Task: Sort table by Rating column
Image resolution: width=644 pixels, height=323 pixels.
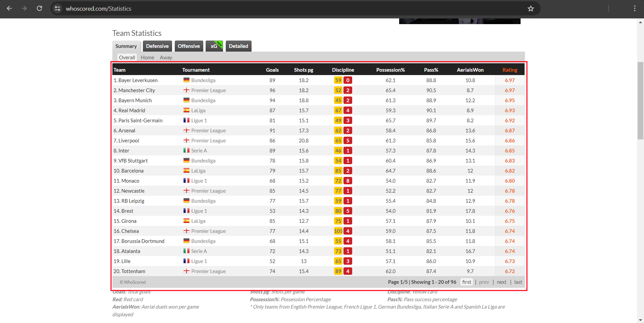Action: pos(510,70)
